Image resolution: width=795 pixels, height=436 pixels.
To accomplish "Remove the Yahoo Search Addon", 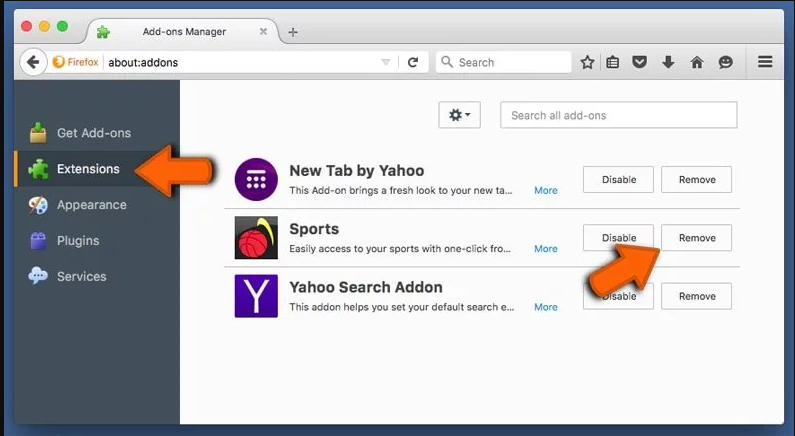I will 697,296.
